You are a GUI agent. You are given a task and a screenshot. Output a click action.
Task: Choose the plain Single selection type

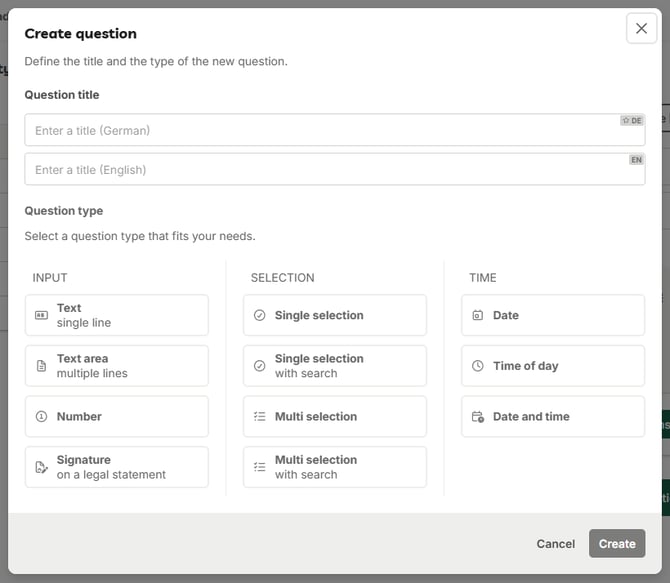(x=335, y=315)
